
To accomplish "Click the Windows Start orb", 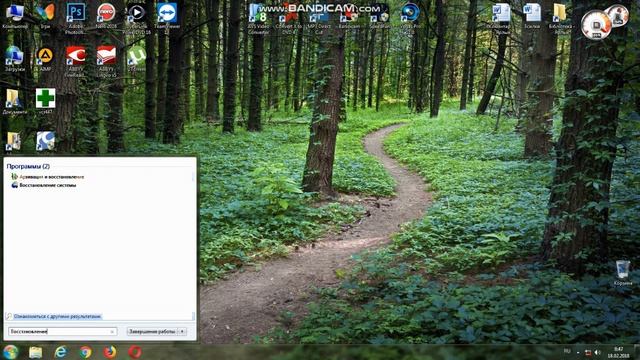I will point(11,352).
